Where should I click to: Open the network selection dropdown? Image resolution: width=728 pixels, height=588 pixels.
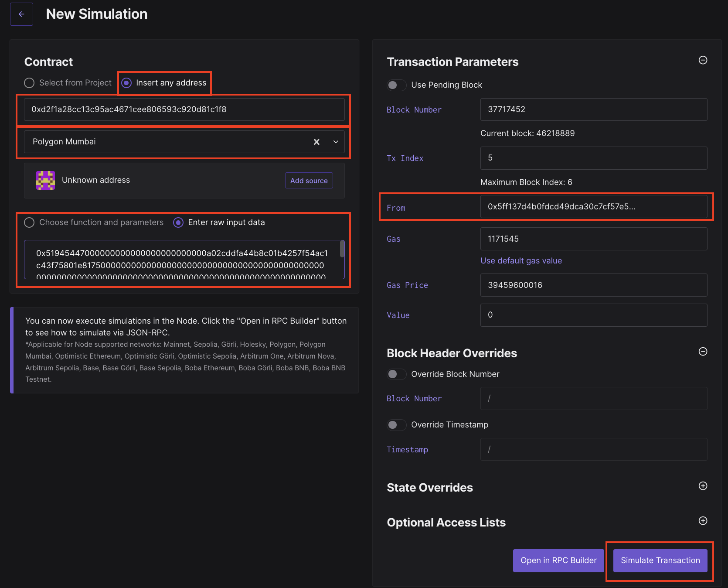click(x=335, y=142)
